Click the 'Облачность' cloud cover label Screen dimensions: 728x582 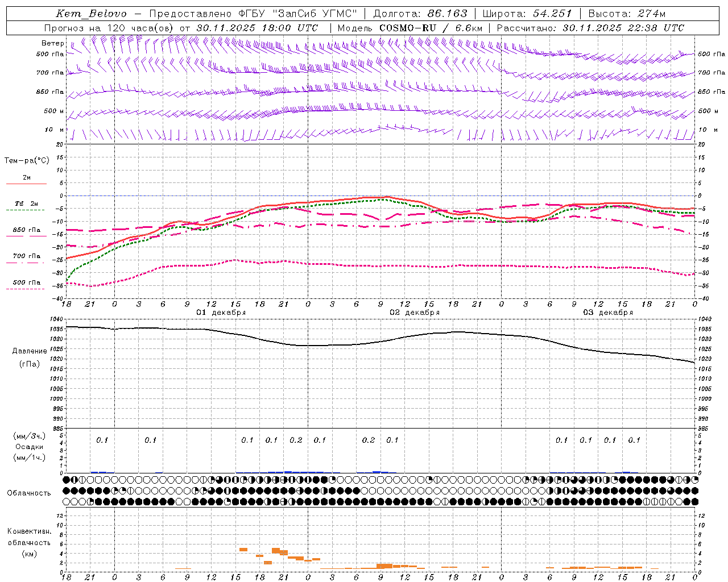tap(29, 493)
